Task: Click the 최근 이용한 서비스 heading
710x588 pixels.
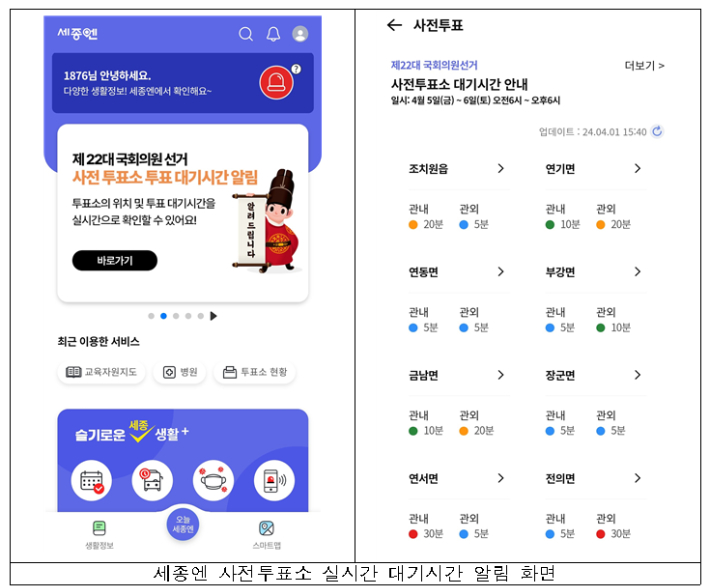Action: click(x=98, y=341)
